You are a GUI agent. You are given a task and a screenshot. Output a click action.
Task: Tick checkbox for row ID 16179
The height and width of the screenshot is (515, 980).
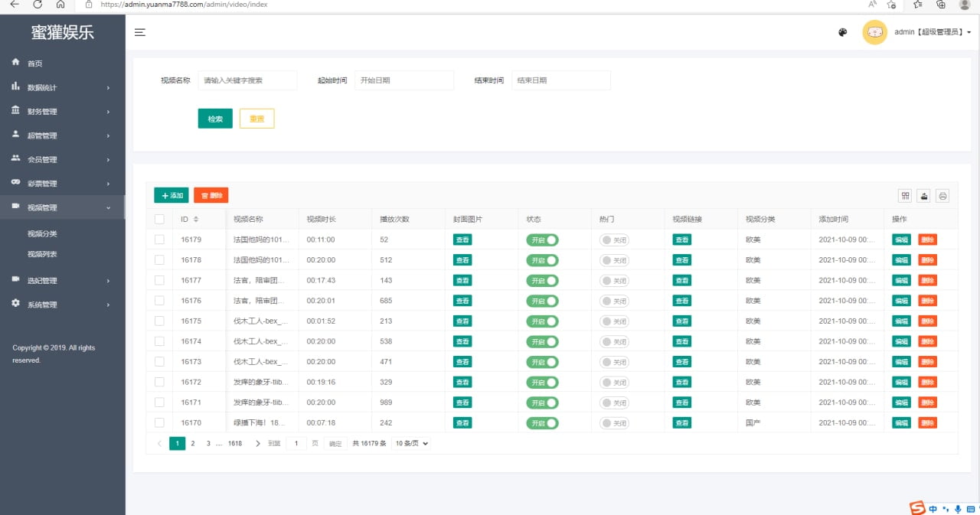[159, 240]
